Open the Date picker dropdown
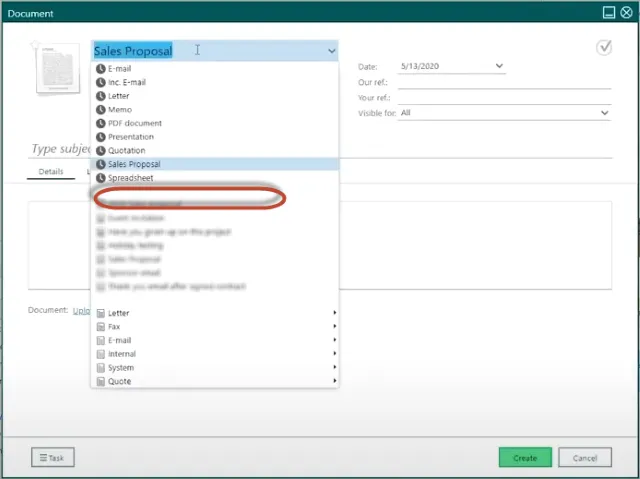 (499, 67)
